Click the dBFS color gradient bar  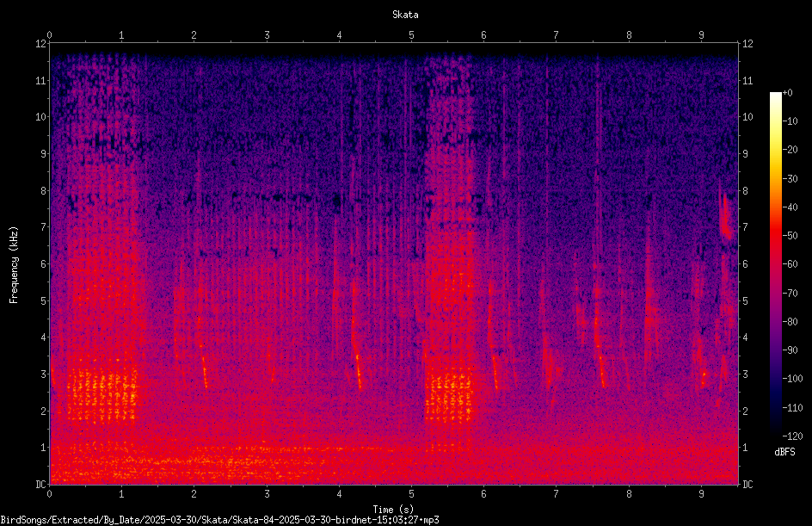click(775, 263)
